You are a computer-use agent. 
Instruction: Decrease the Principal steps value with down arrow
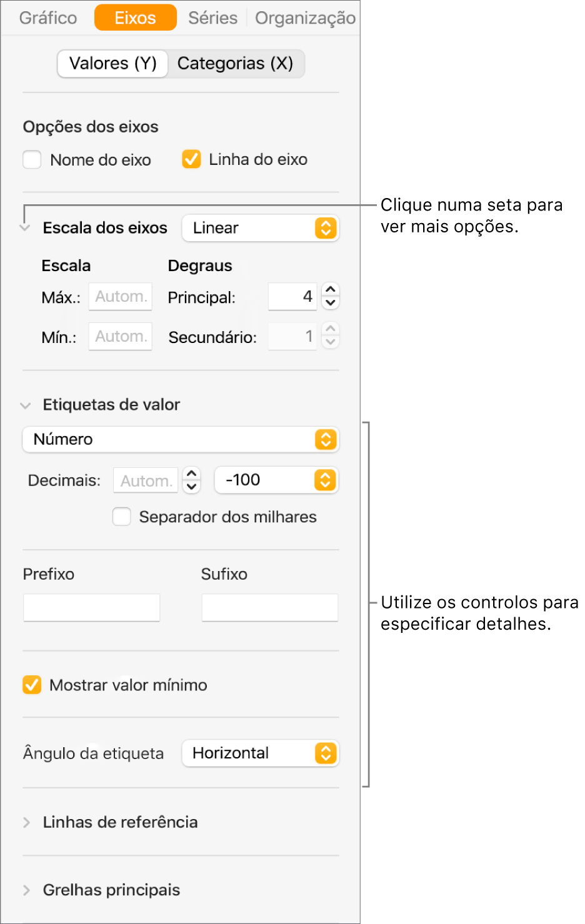coord(331,303)
